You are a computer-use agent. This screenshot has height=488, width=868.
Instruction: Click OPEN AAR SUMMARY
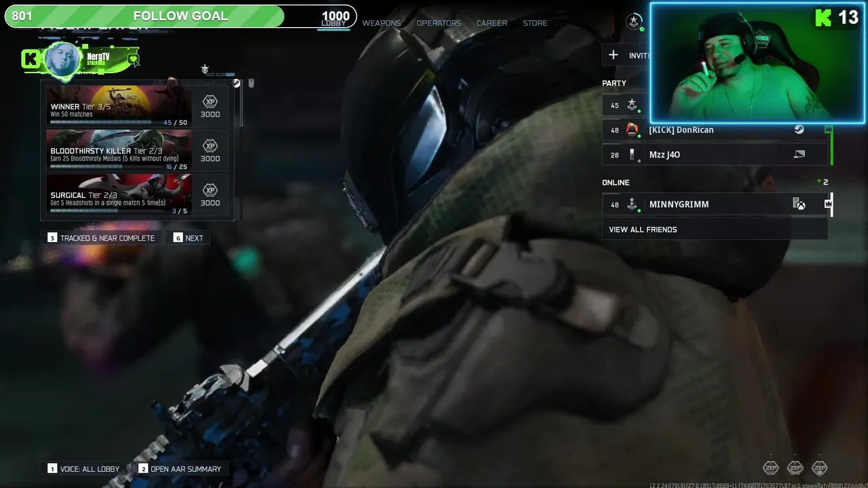(x=180, y=468)
